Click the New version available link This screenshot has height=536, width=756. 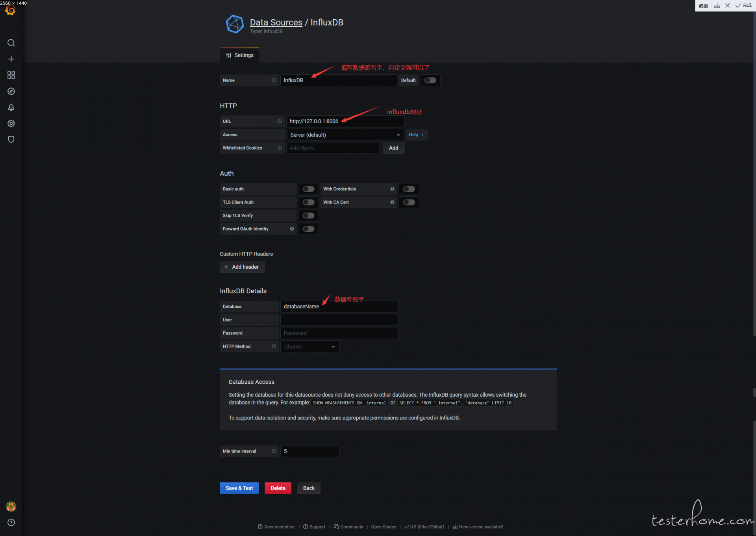click(x=478, y=527)
